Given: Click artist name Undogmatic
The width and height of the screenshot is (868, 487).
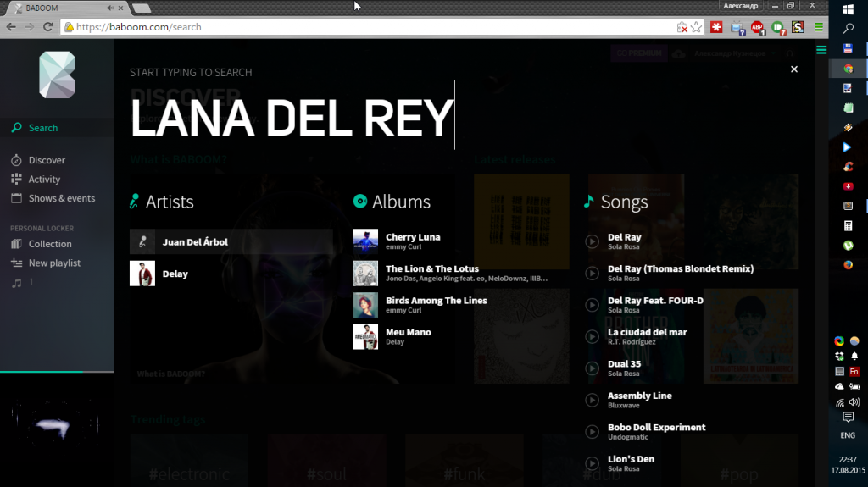Looking at the screenshot, I should pyautogui.click(x=628, y=437).
